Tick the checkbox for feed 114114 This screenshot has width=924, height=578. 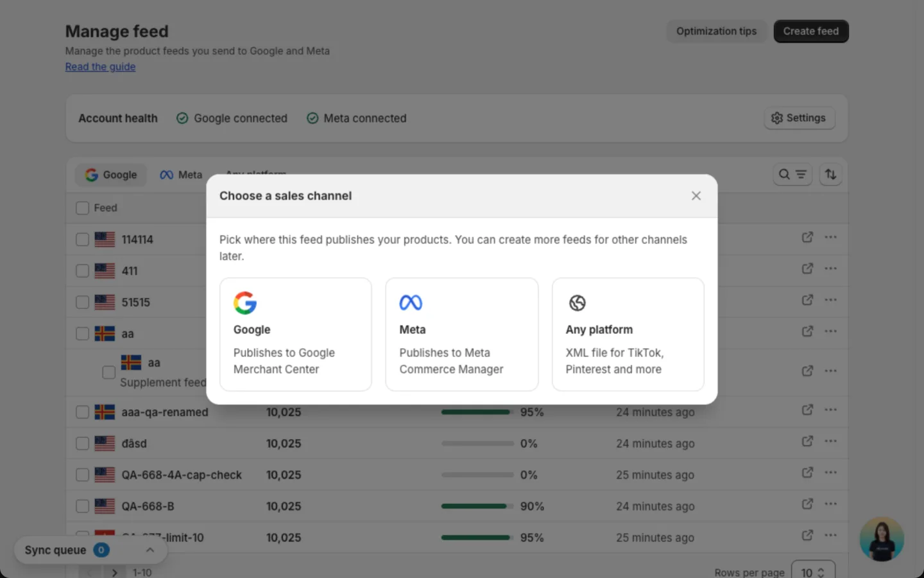click(82, 240)
